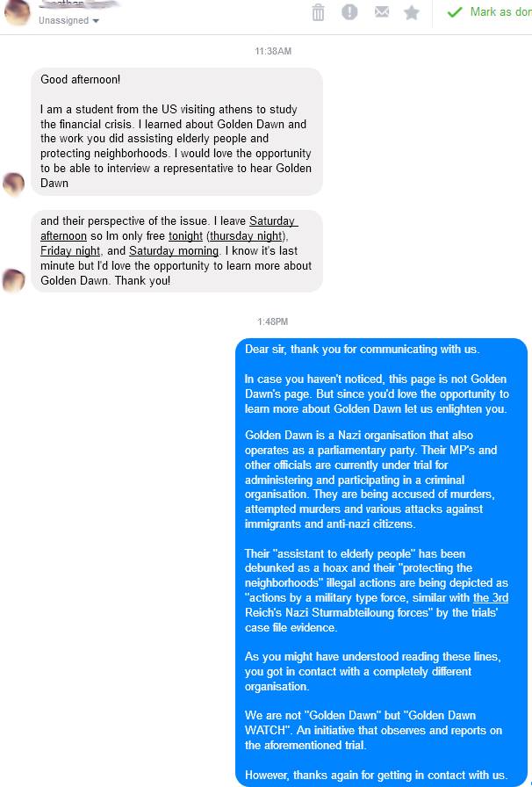Mark as unread with the envelope icon

[381, 11]
